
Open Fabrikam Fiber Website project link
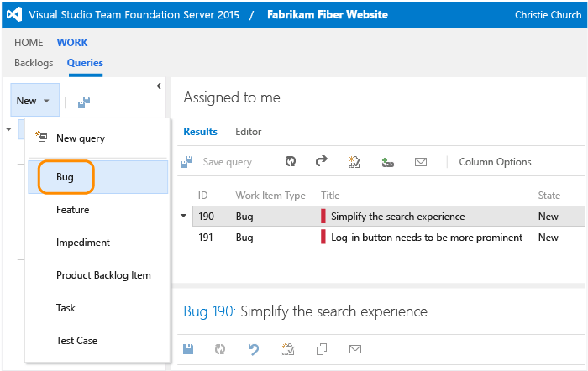[x=328, y=14]
